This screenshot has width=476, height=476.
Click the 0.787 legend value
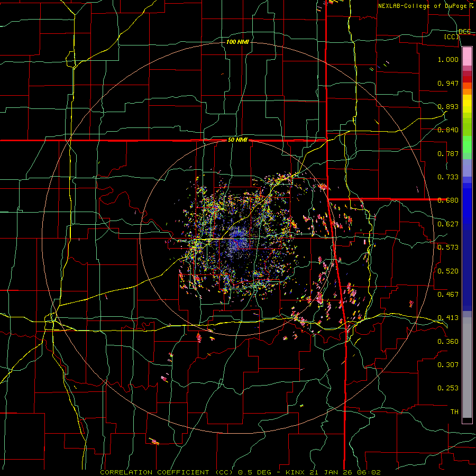[448, 153]
